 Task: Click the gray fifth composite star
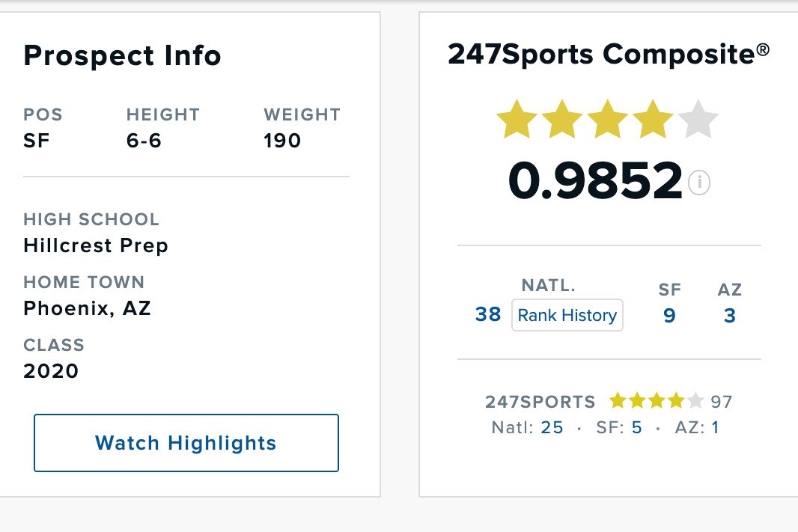[x=699, y=121]
